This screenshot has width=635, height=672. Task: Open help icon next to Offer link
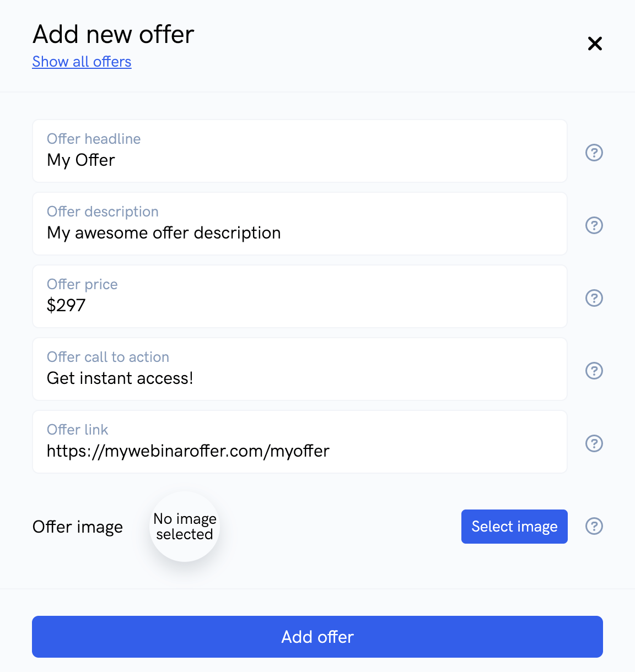[594, 443]
